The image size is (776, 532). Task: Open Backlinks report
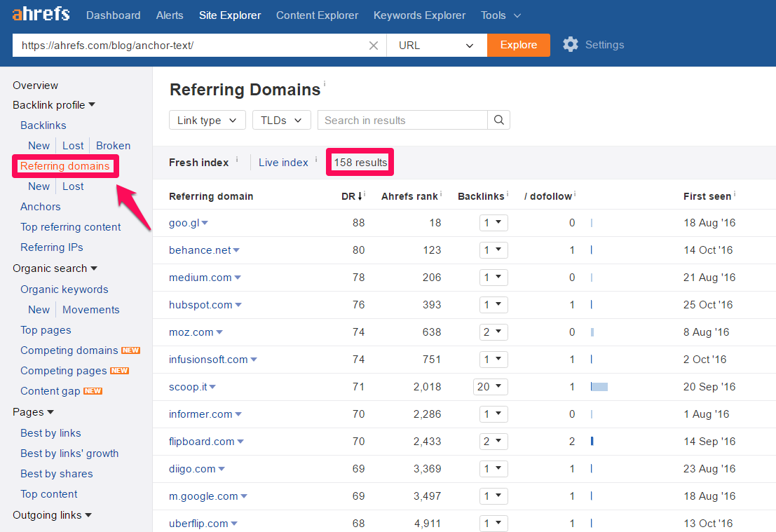[x=43, y=125]
